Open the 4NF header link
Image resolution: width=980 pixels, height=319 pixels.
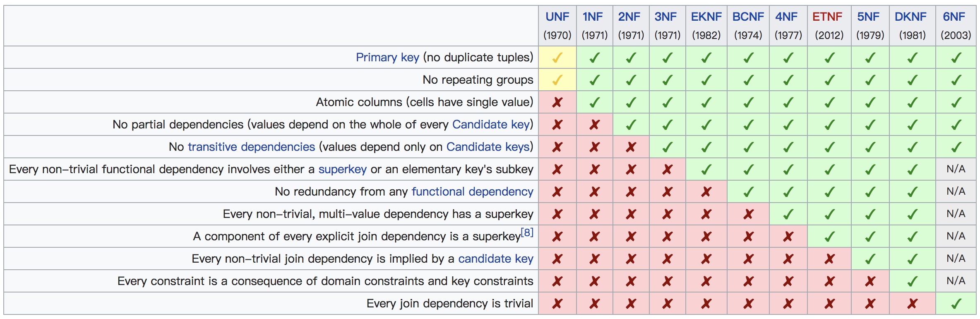(x=786, y=17)
